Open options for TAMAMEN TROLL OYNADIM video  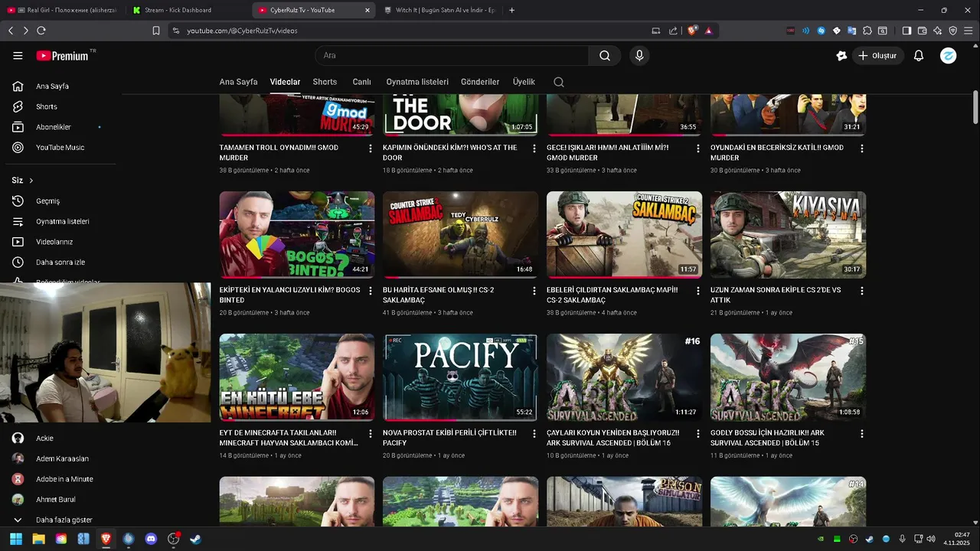coord(371,148)
